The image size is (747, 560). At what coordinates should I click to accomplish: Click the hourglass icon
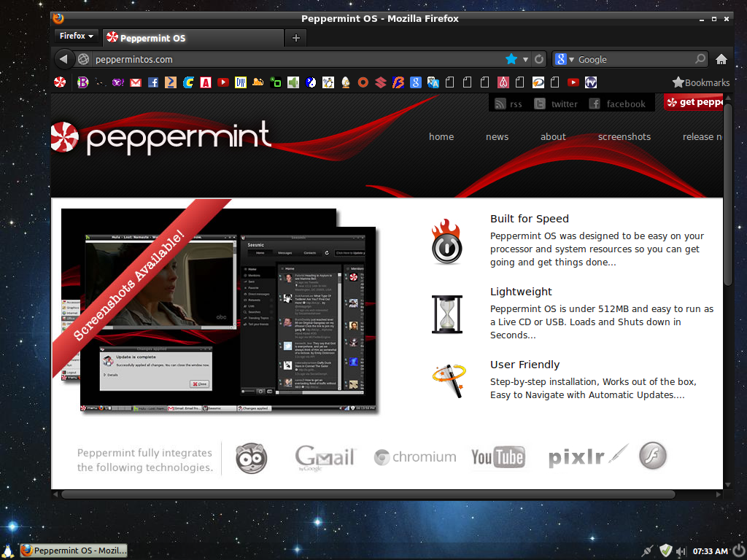pyautogui.click(x=447, y=314)
